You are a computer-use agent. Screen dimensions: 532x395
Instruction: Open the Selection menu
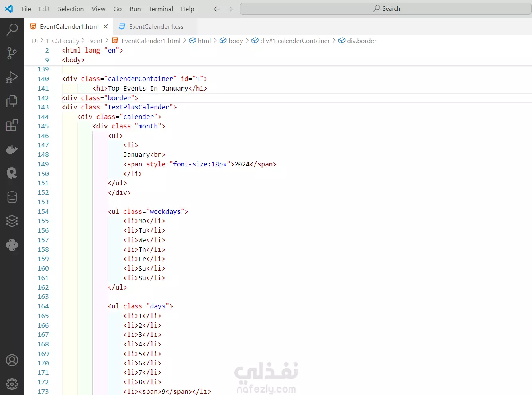[x=71, y=9]
